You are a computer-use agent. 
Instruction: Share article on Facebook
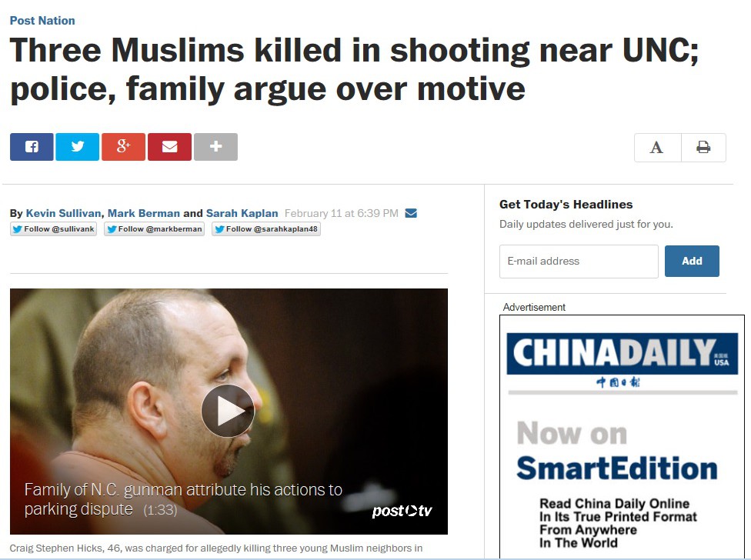[x=32, y=147]
